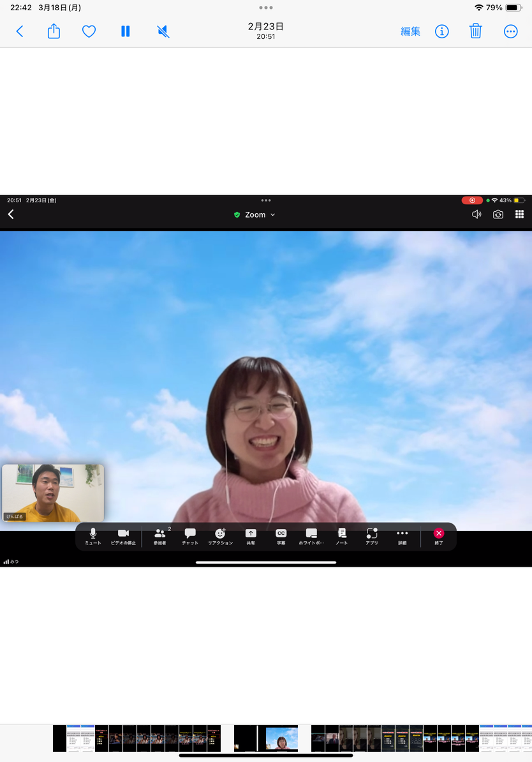Delete video using the trash icon

coord(475,31)
